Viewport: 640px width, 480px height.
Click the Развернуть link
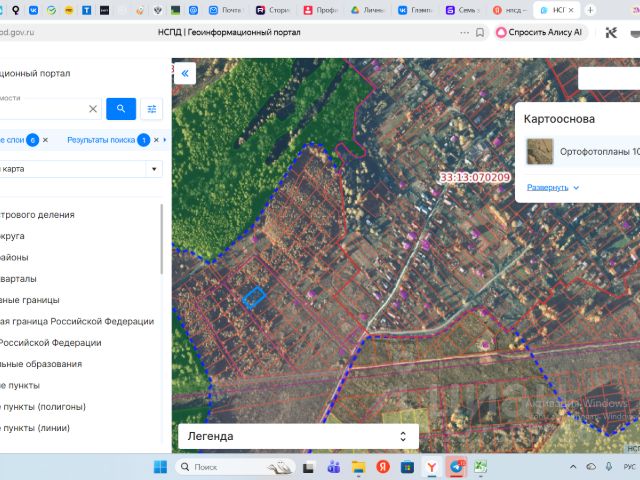[x=547, y=187]
